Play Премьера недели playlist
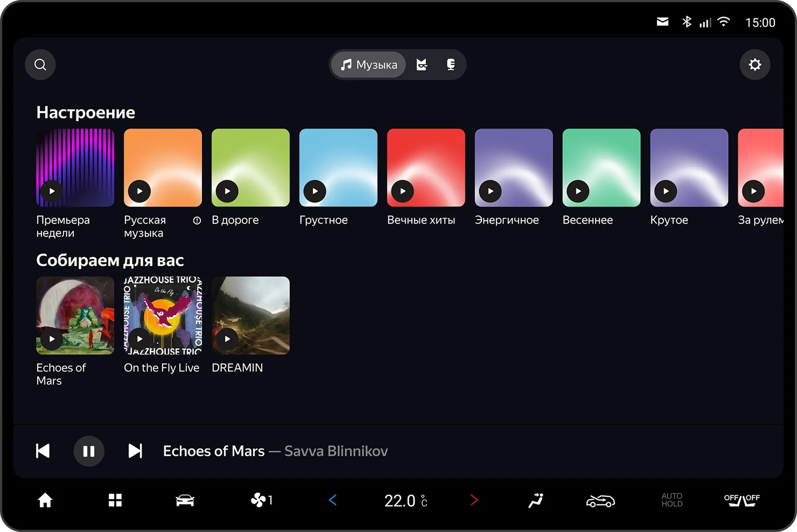 coord(52,191)
